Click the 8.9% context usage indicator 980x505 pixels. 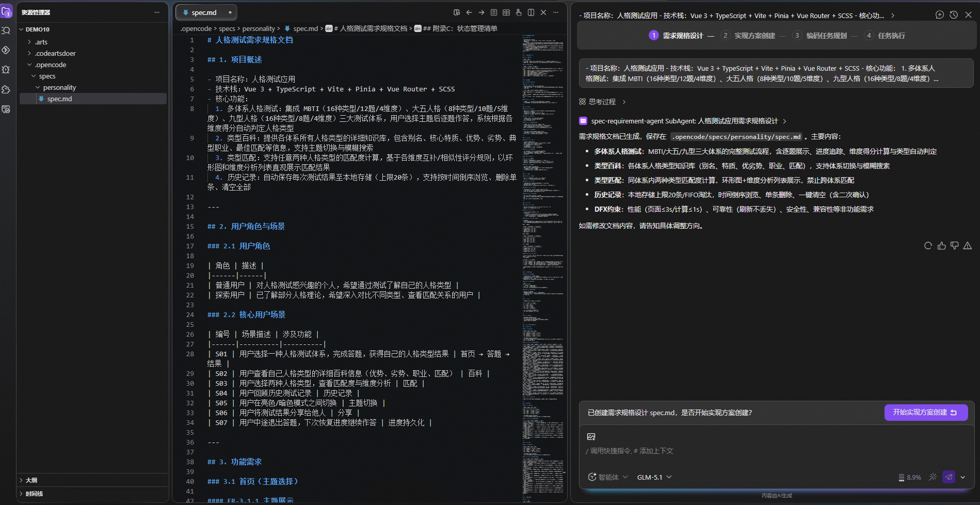click(x=909, y=477)
